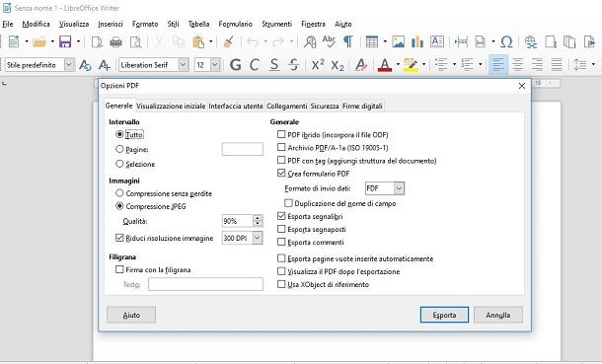
Task: Click the Insert Image icon
Action: click(x=398, y=41)
